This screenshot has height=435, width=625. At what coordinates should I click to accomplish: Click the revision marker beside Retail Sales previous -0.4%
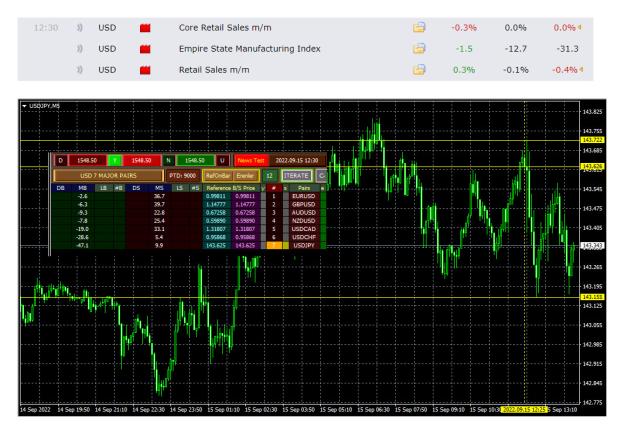582,70
